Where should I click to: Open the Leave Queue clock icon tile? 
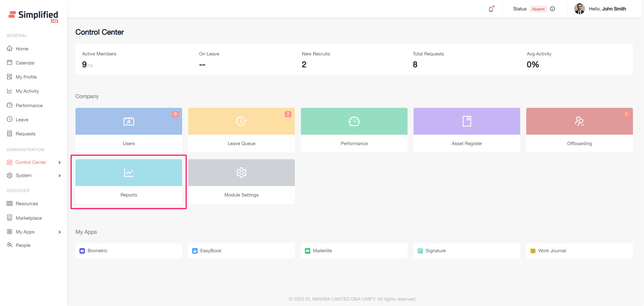tap(241, 121)
